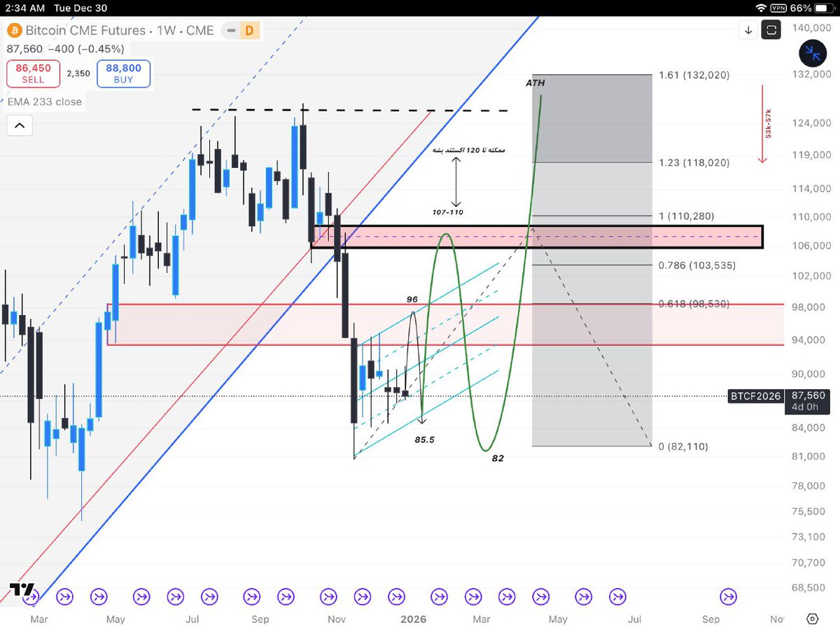Select the Persian text note above 107-110
Screen dimensions: 840x630
(470, 150)
